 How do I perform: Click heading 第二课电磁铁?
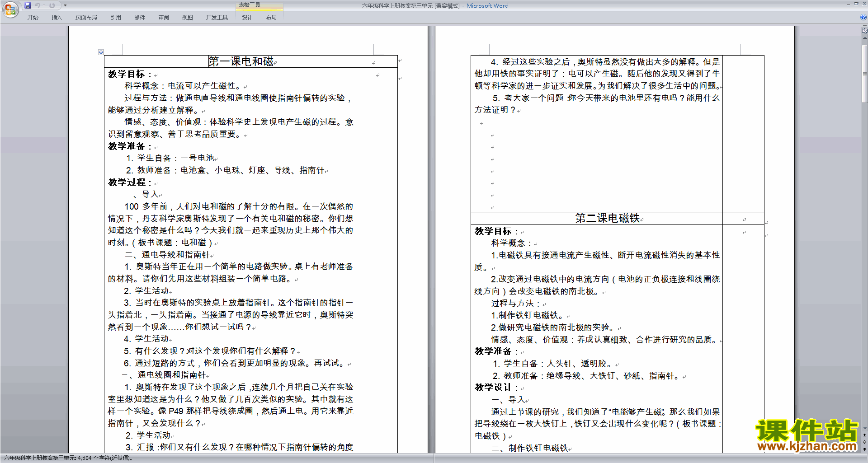607,218
